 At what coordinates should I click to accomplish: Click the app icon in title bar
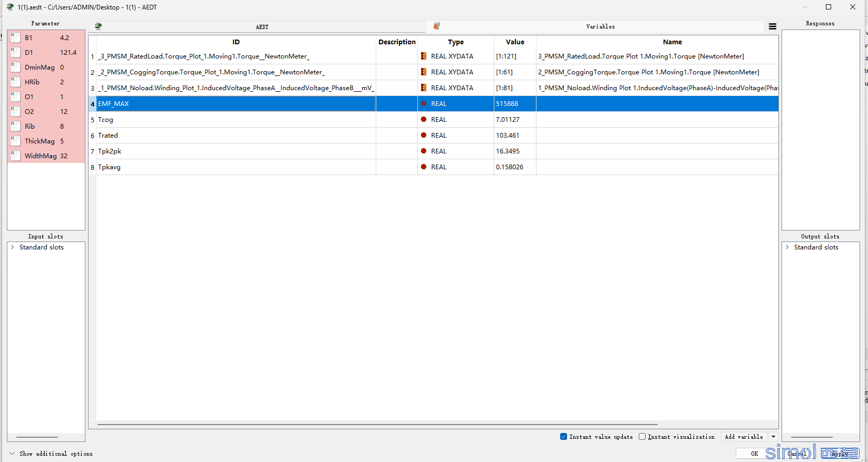coord(10,7)
